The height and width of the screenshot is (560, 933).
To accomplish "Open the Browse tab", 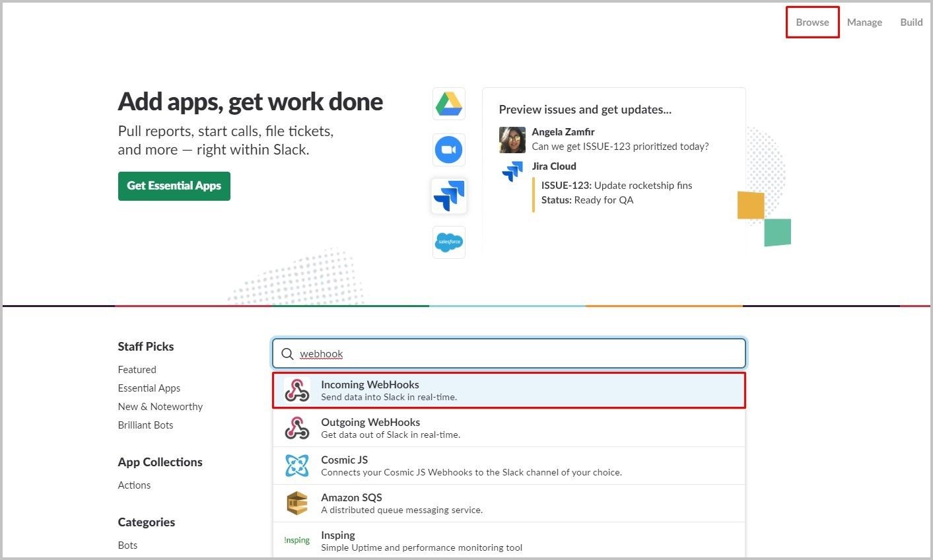I will coord(812,22).
